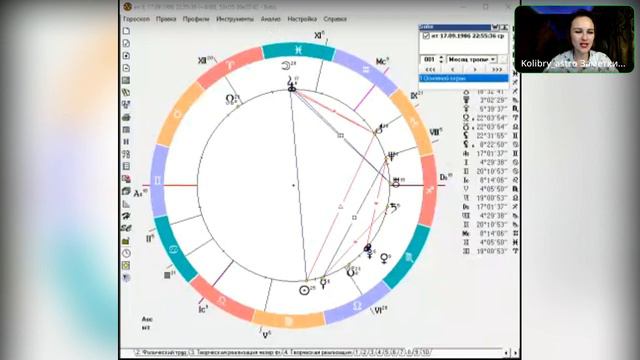Click the two vertical bars icon in the left toolbar
The width and height of the screenshot is (640, 360).
click(x=127, y=142)
